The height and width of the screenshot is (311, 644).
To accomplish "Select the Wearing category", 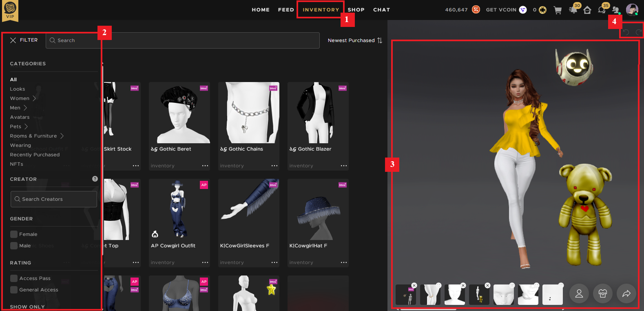I will coord(20,145).
